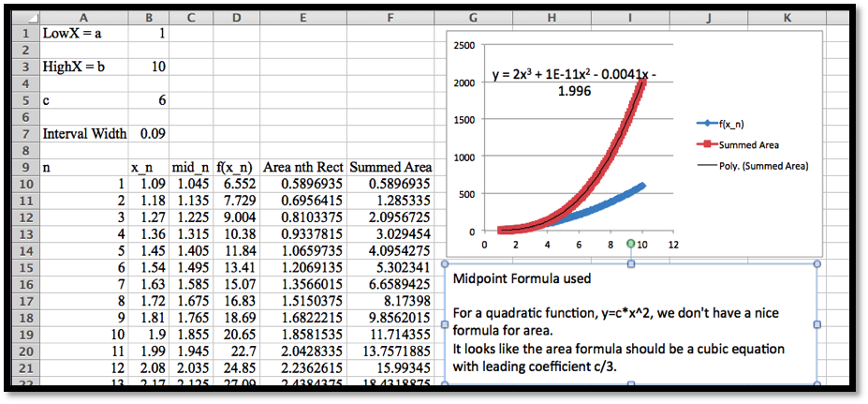Click the trendline equation label in the chart
The image size is (868, 404).
[x=566, y=82]
